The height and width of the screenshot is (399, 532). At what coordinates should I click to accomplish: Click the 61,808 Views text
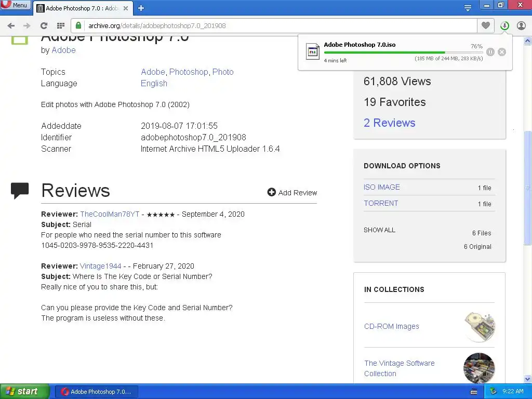[x=397, y=82]
